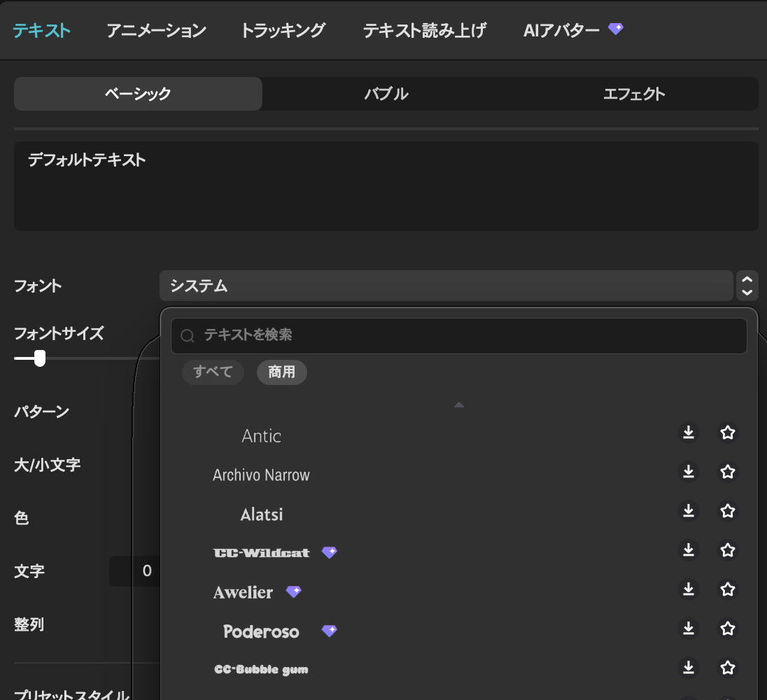Download the Poderoso font
The height and width of the screenshot is (700, 767).
pos(688,628)
